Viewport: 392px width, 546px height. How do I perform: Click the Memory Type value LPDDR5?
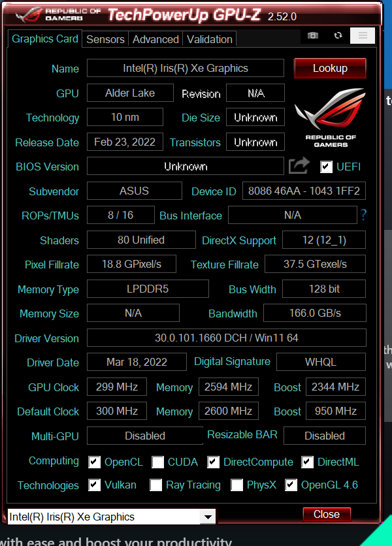(x=148, y=289)
